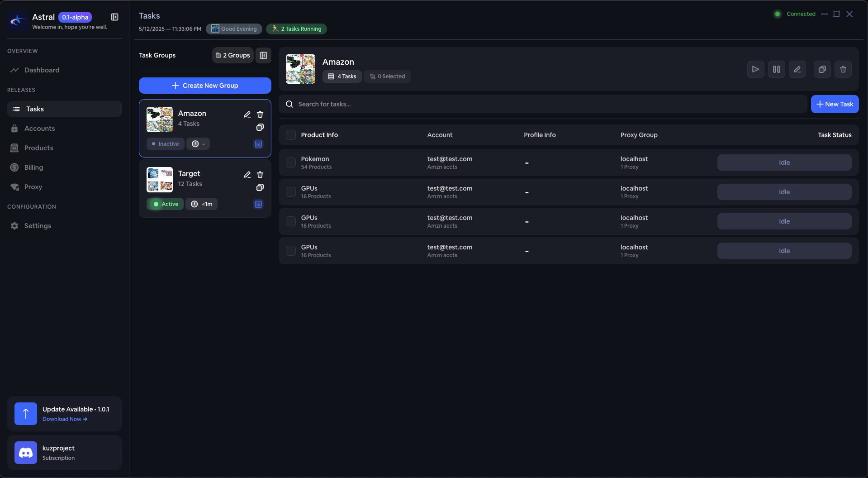868x478 pixels.
Task: Click the Target group <1m timer badge
Action: 201,204
